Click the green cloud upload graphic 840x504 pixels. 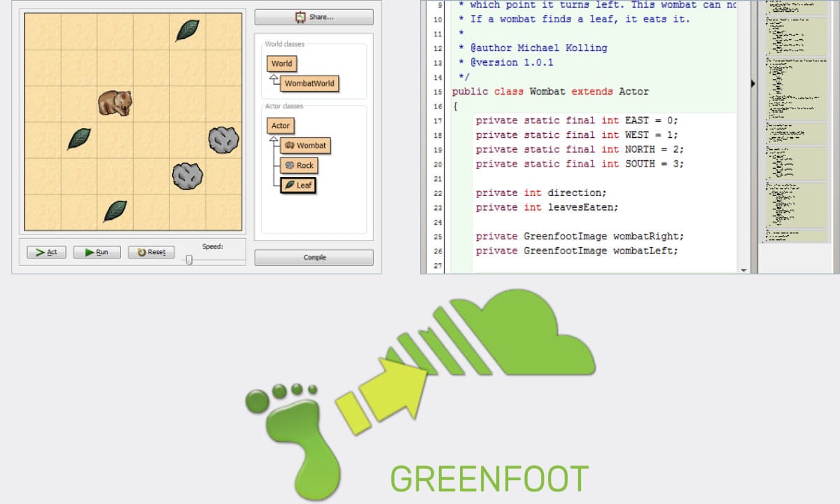518,336
